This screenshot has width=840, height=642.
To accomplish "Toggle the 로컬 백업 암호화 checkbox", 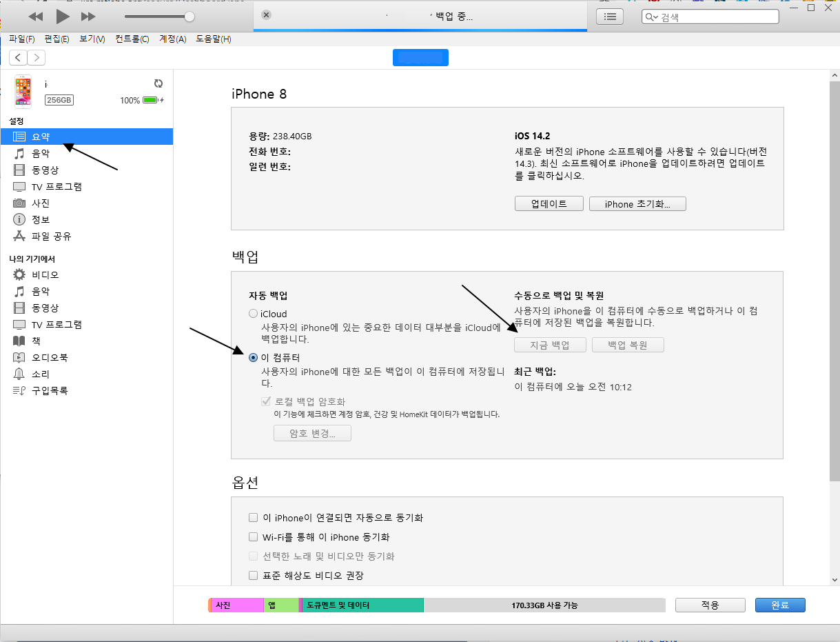I will click(x=266, y=401).
